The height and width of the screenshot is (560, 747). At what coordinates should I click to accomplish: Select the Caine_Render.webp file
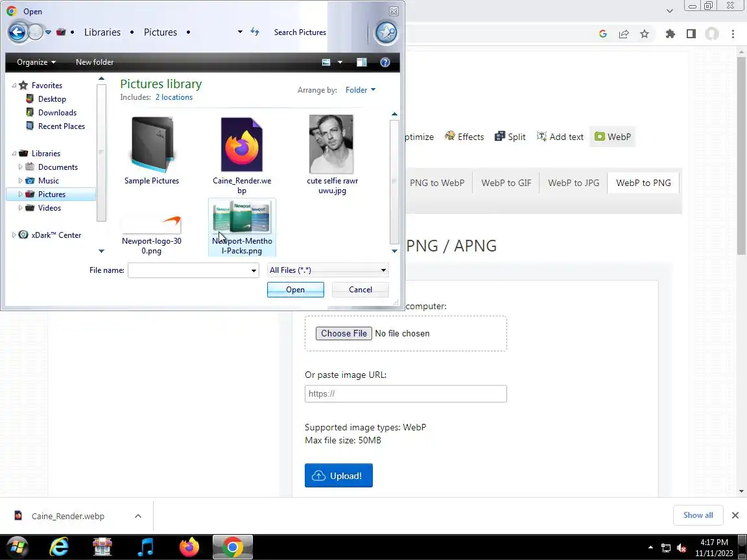point(242,156)
